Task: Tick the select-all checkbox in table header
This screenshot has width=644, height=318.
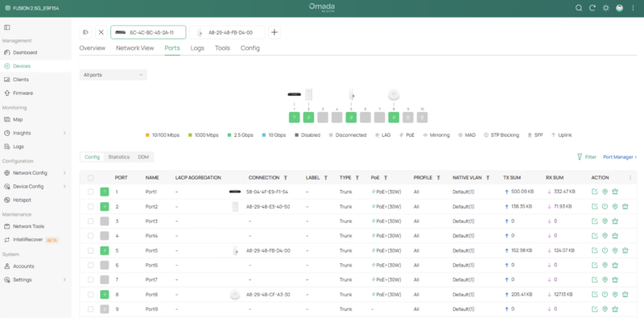Action: tap(90, 178)
